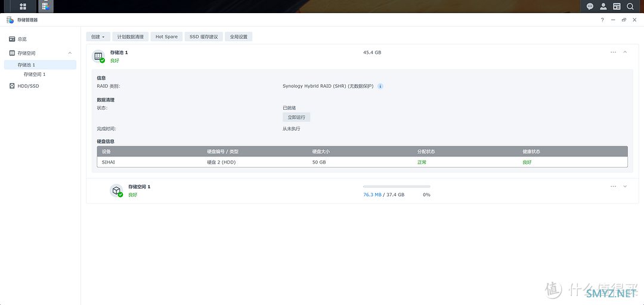The image size is (644, 305).
Task: Open the 存储空间 1 more options menu
Action: [x=613, y=186]
